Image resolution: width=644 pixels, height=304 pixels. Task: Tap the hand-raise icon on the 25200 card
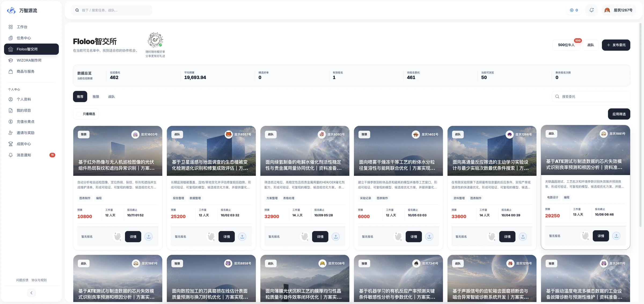click(x=211, y=236)
